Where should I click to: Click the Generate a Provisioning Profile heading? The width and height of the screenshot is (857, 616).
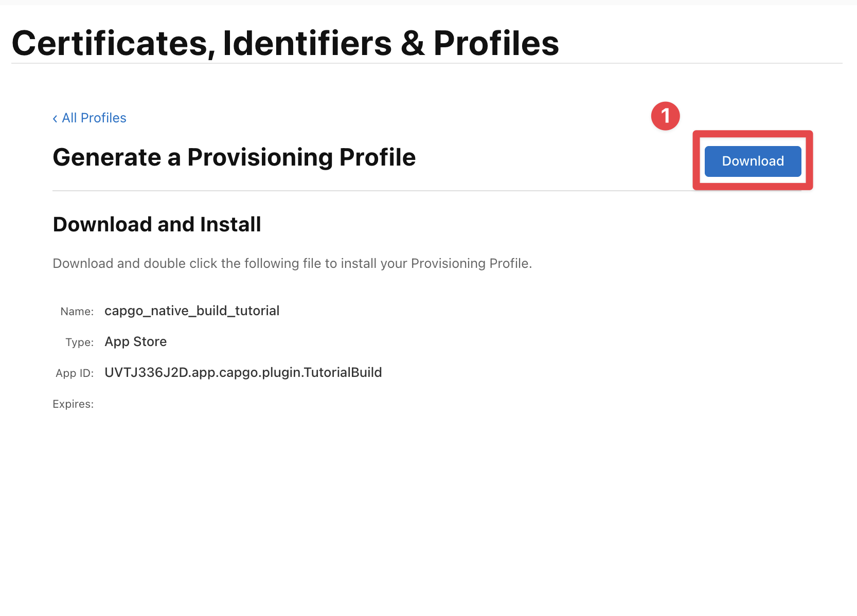tap(234, 157)
